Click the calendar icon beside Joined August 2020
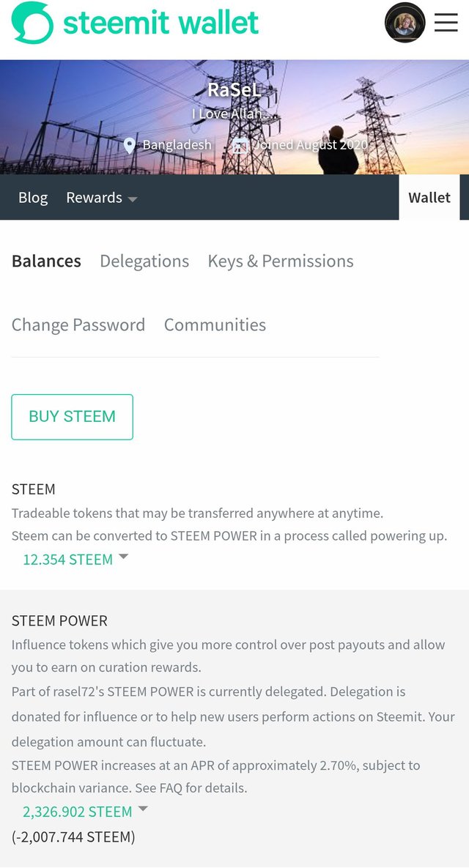This screenshot has height=868, width=469. [240, 146]
